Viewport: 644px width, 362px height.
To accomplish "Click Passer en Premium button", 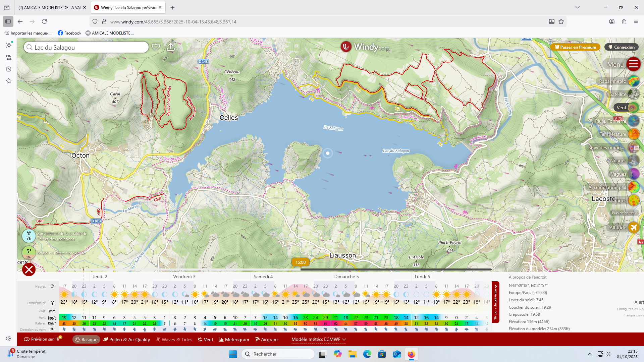I will (x=575, y=47).
